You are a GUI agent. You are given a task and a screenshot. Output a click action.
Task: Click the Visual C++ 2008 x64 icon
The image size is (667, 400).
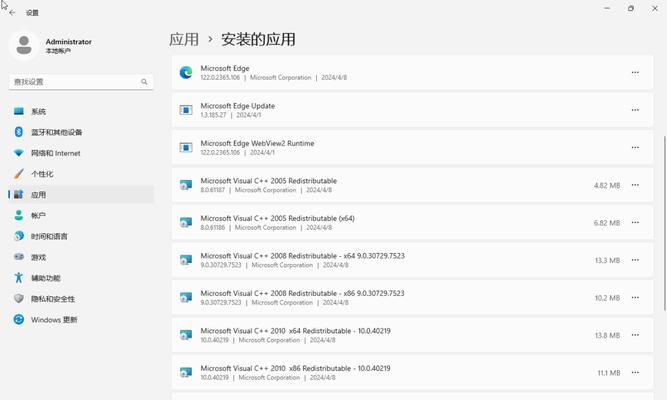click(186, 260)
